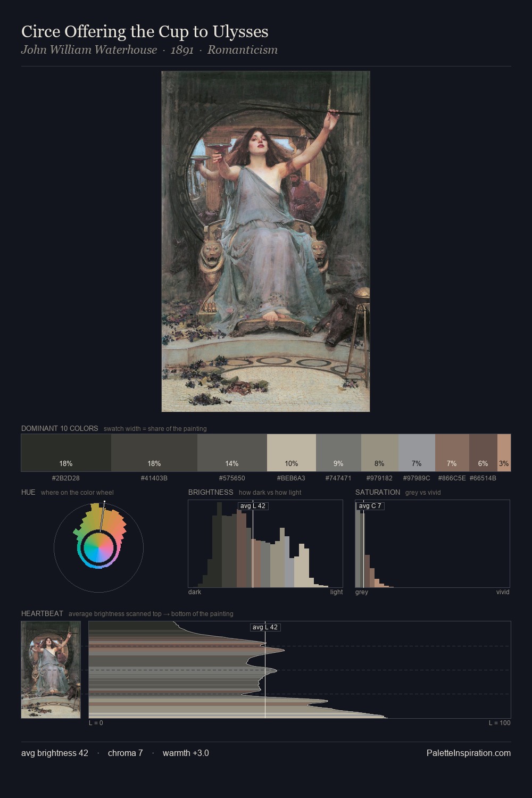Click the L = 100 axis label
This screenshot has height=798, width=532.
[x=500, y=723]
